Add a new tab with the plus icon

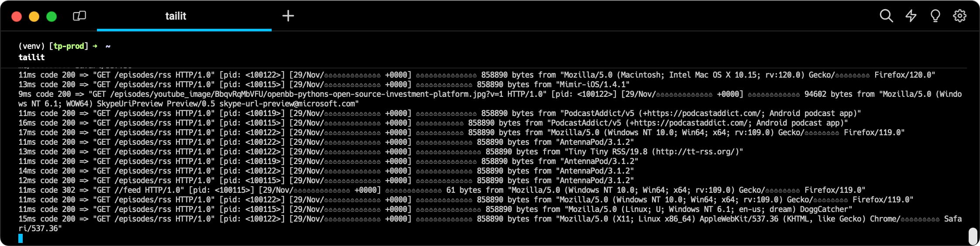coord(288,16)
